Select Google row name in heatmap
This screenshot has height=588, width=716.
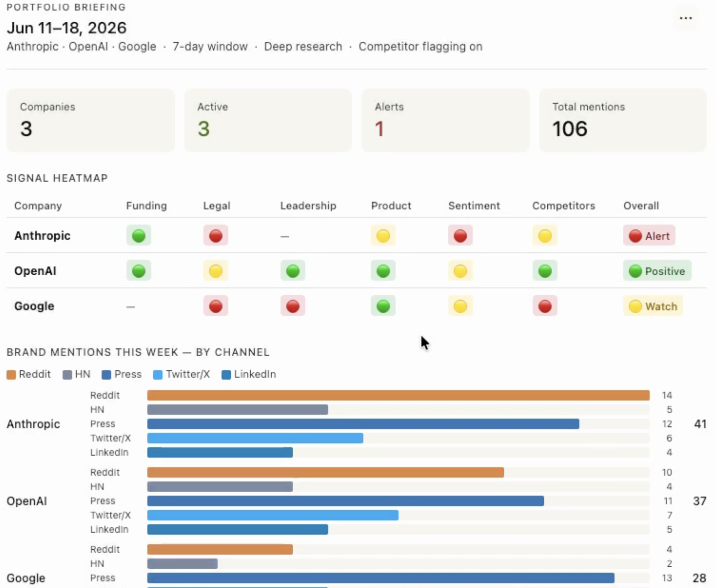click(x=34, y=306)
